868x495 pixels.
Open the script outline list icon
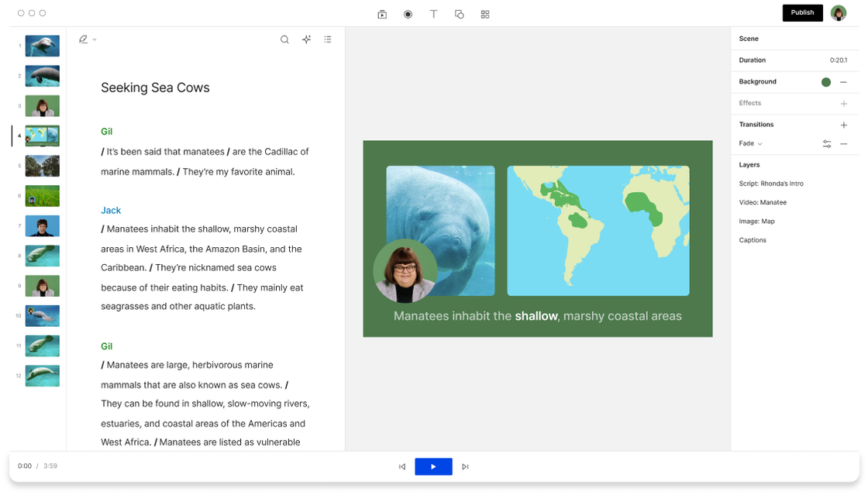(328, 40)
